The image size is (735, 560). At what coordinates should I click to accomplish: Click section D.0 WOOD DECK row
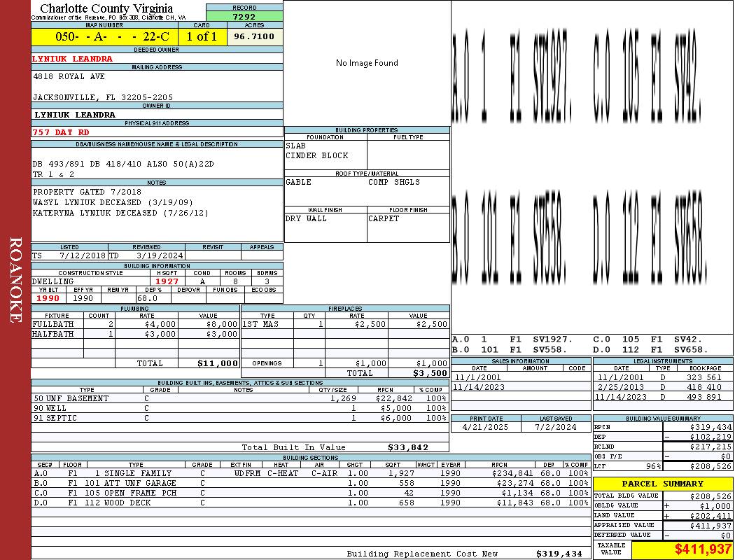(311, 503)
